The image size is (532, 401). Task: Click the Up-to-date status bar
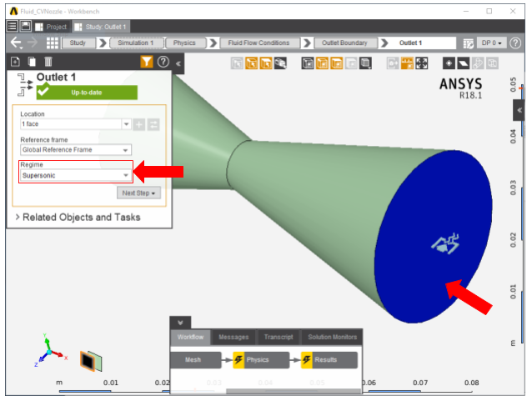[x=87, y=93]
